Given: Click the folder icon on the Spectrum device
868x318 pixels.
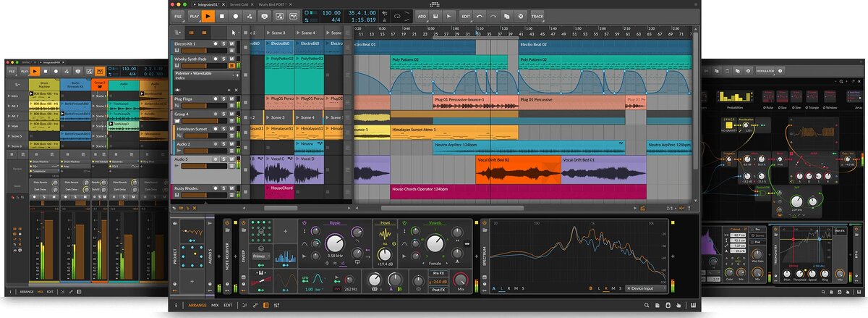Looking at the screenshot, I should (x=485, y=230).
